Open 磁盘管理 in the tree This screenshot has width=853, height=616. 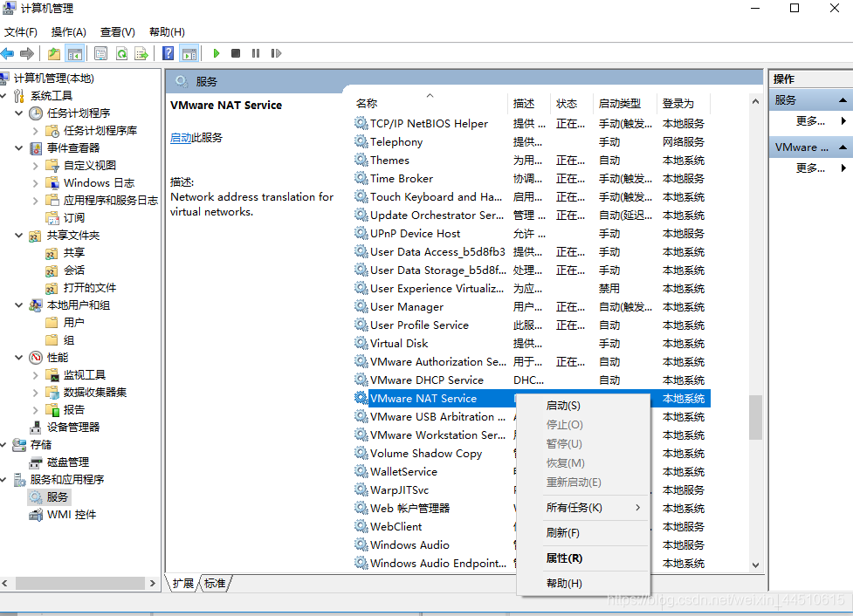click(x=68, y=462)
